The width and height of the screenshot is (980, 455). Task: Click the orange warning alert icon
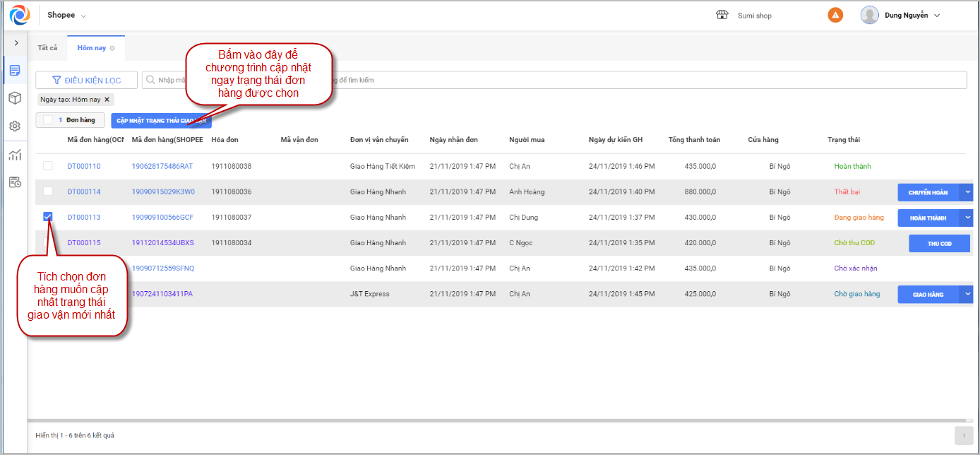[x=835, y=15]
